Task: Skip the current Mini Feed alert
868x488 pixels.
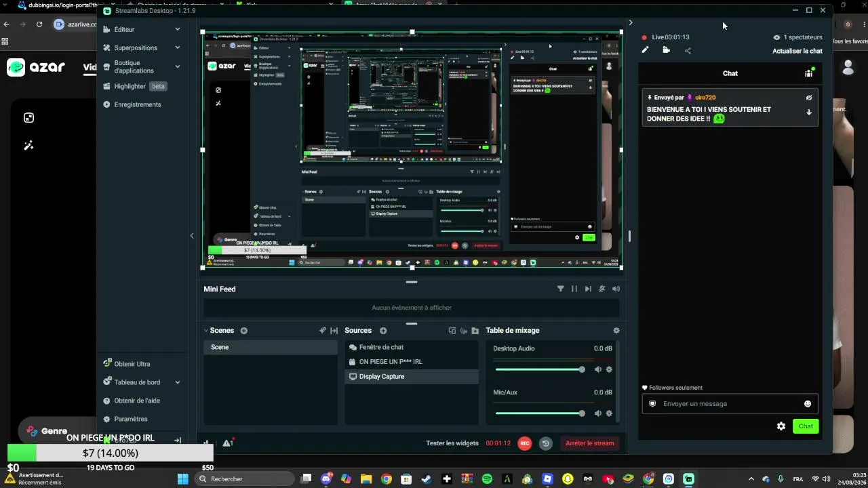Action: coord(588,289)
